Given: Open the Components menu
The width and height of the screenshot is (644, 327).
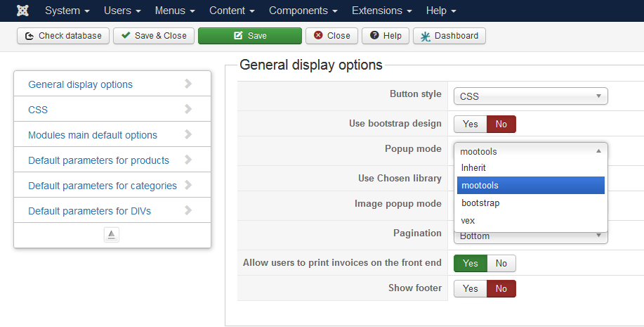Looking at the screenshot, I should pos(302,11).
